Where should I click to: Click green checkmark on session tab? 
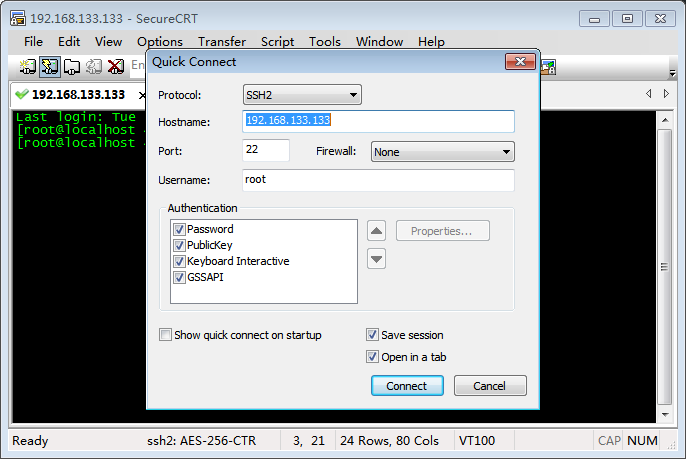tap(21, 94)
